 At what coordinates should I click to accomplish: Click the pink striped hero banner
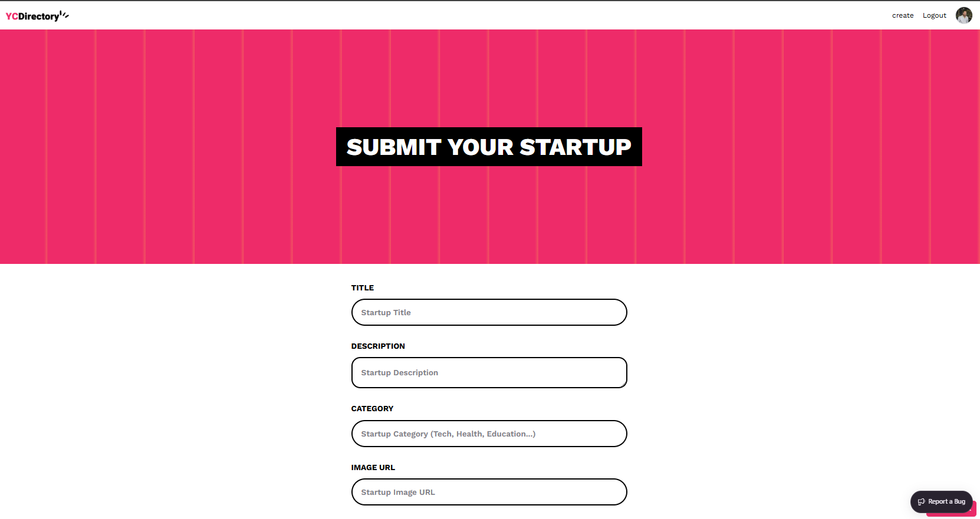pos(177,147)
